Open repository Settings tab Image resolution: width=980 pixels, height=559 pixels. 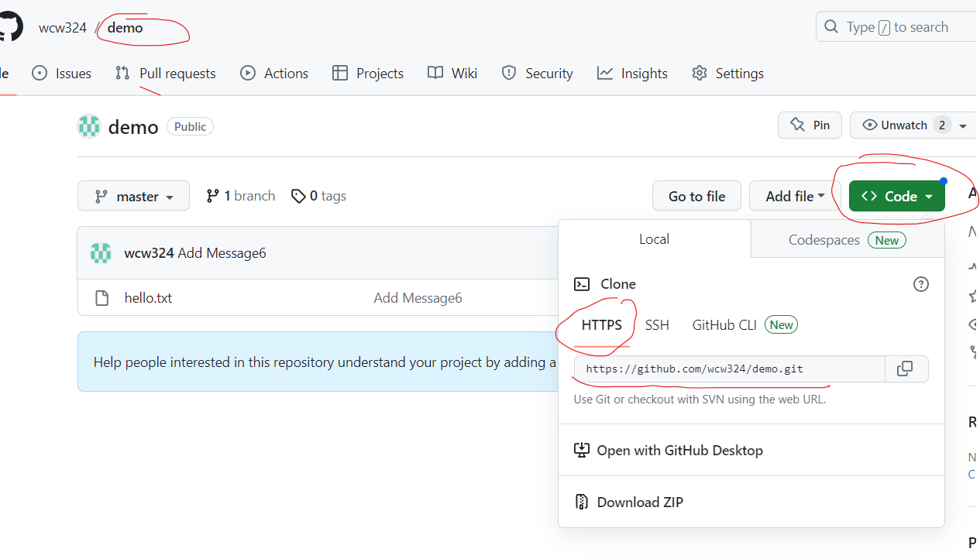coord(727,73)
